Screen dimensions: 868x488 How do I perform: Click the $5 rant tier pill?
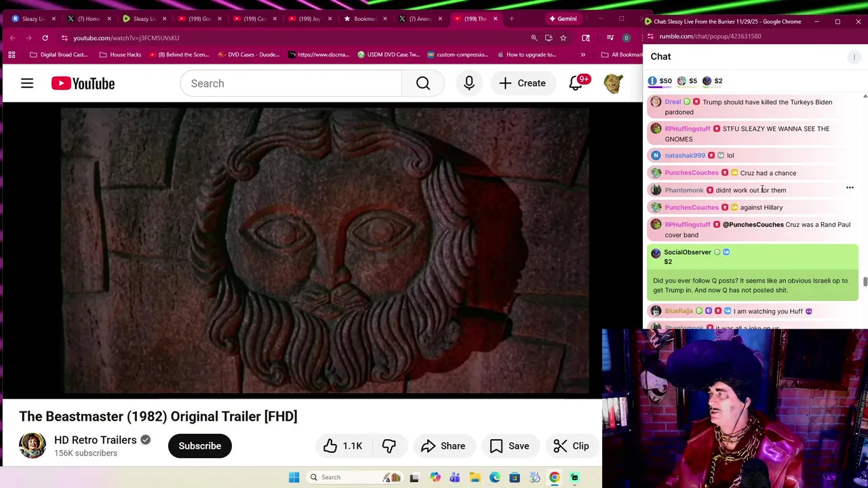tap(688, 81)
